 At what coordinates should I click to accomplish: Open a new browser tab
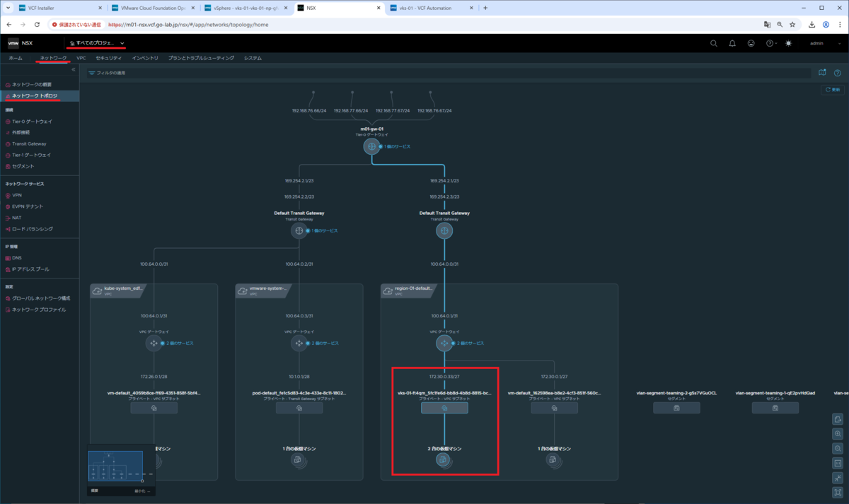coord(485,8)
